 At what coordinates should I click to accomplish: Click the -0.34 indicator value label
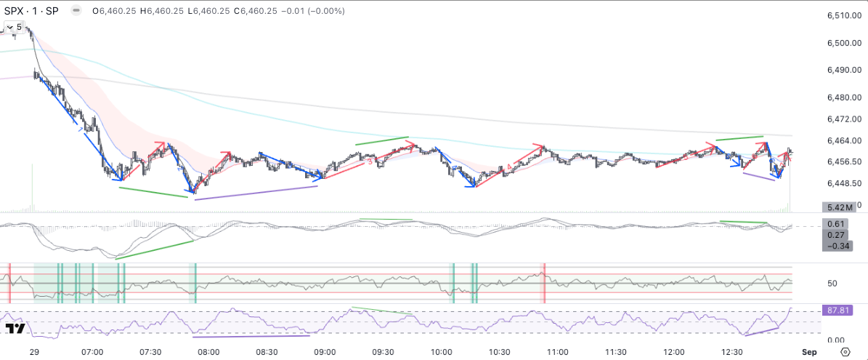[835, 246]
